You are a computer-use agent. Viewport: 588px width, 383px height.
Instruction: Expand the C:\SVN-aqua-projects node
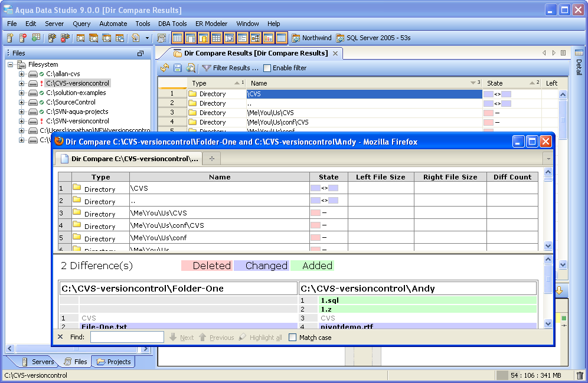[22, 112]
